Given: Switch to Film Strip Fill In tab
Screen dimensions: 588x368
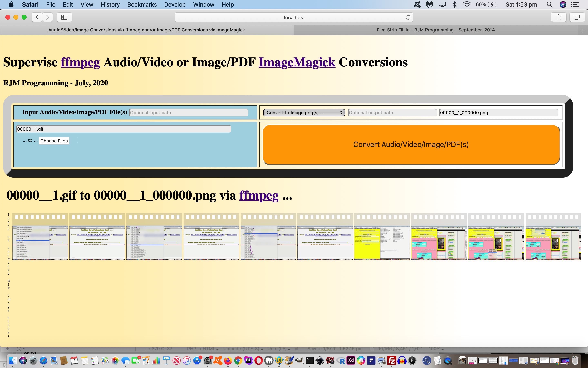Looking at the screenshot, I should [x=436, y=30].
